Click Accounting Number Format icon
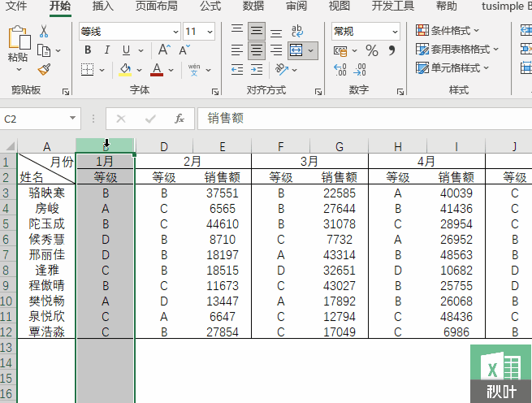Screen dimensions: 532x403 [340, 51]
